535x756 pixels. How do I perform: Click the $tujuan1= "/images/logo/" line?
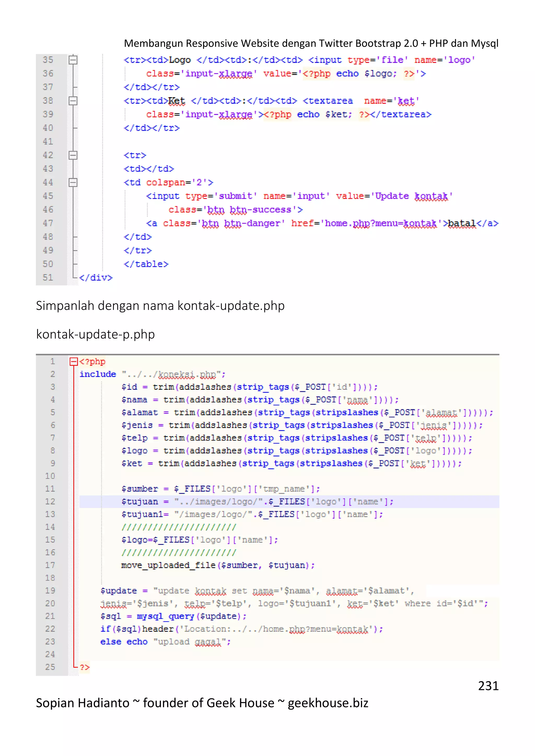click(252, 514)
